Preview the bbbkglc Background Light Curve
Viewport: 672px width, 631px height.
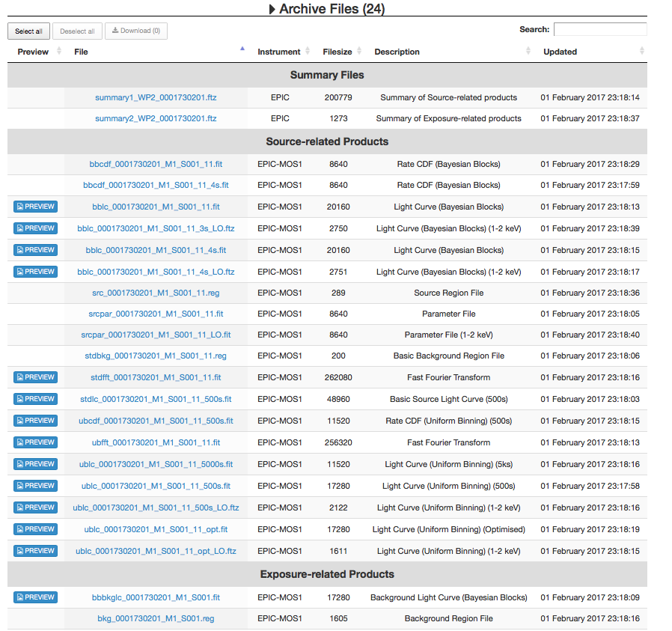click(35, 597)
